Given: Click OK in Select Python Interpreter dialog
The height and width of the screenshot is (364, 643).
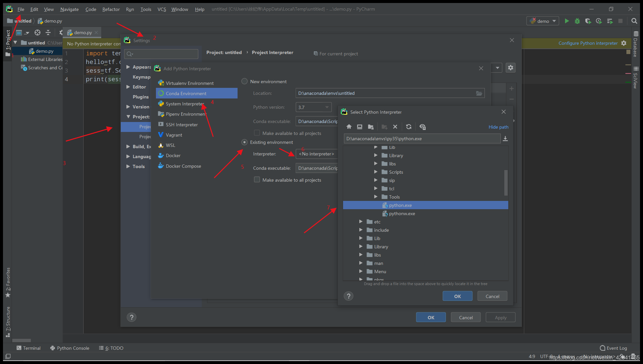Looking at the screenshot, I should point(458,296).
